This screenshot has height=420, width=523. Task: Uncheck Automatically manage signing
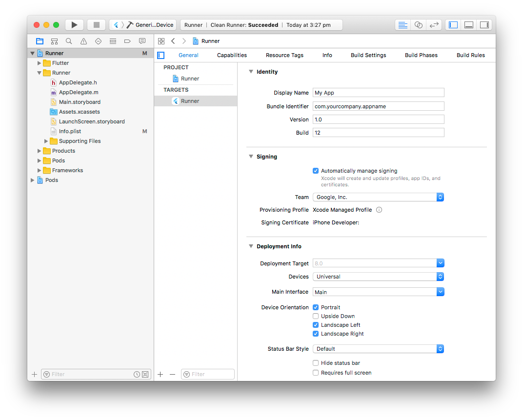tap(316, 171)
